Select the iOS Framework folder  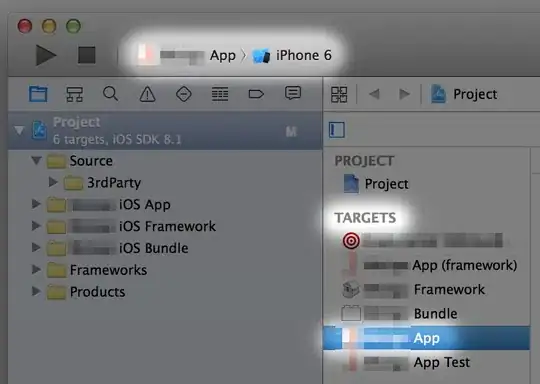click(x=132, y=226)
